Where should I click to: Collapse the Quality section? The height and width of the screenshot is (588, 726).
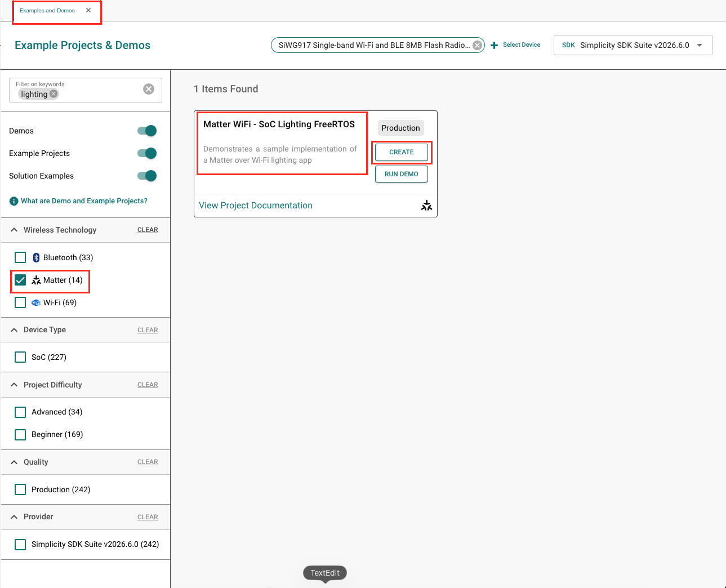click(14, 462)
